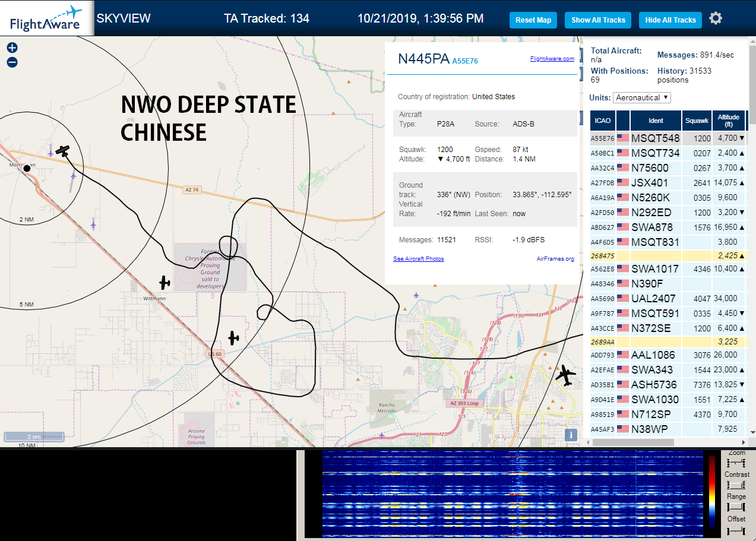
Task: Select N390F aircraft row
Action: (668, 284)
